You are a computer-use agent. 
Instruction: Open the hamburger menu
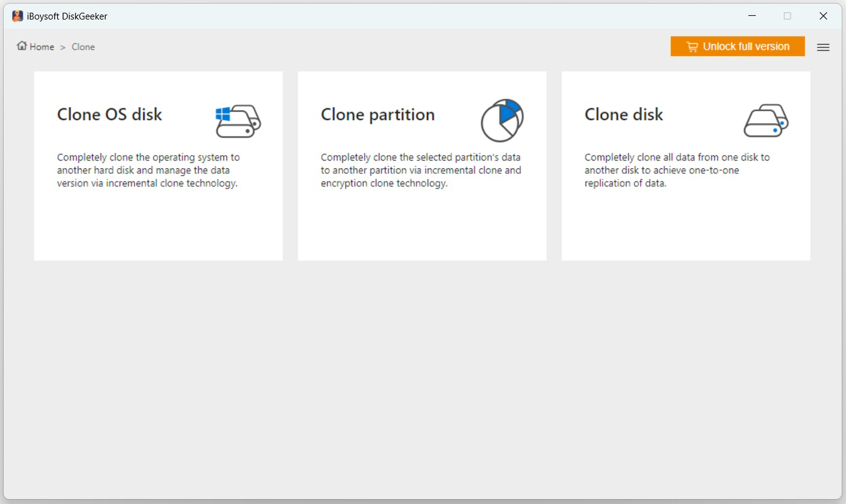tap(823, 47)
